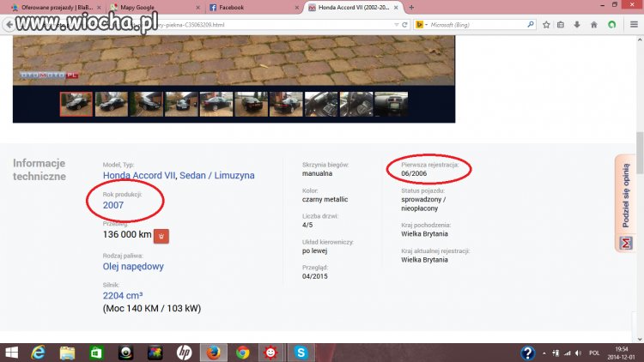Screen dimensions: 644x362
Task: Show hidden tray icons arrow
Action: click(x=544, y=353)
